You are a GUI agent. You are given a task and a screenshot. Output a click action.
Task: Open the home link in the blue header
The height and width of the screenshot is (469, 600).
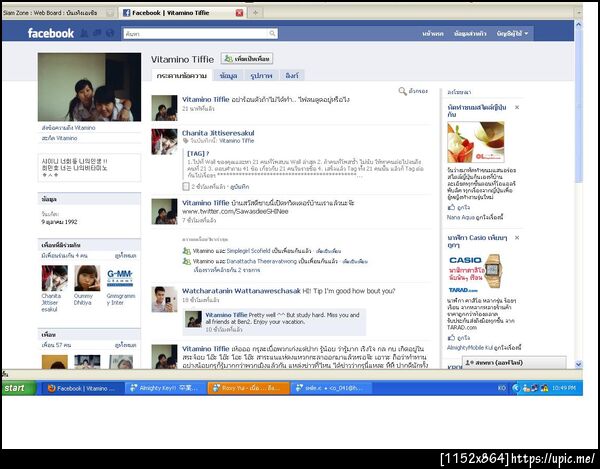point(433,34)
